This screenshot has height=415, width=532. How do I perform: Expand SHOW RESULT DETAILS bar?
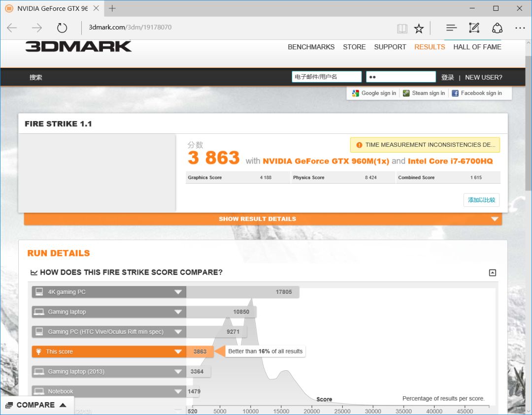point(263,219)
